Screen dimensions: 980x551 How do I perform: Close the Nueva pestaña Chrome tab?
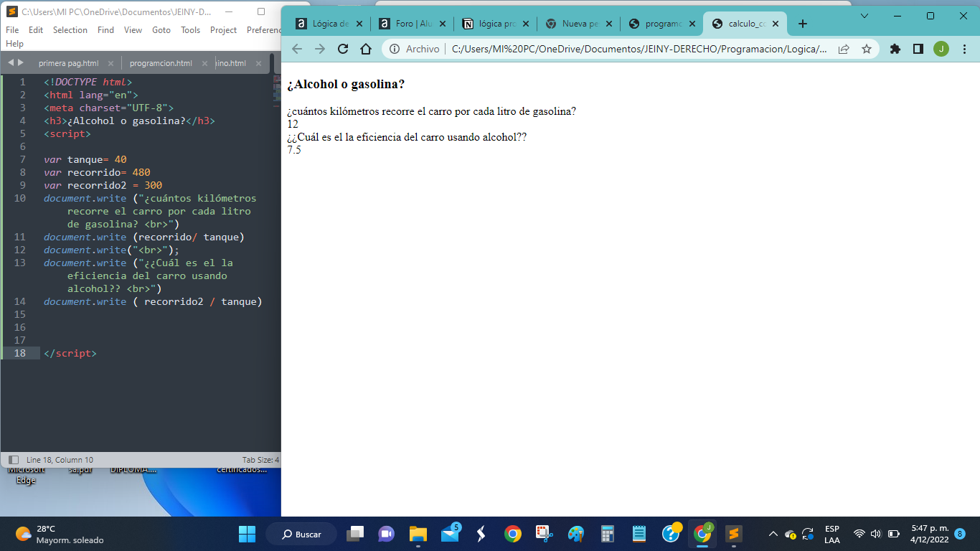tap(608, 24)
